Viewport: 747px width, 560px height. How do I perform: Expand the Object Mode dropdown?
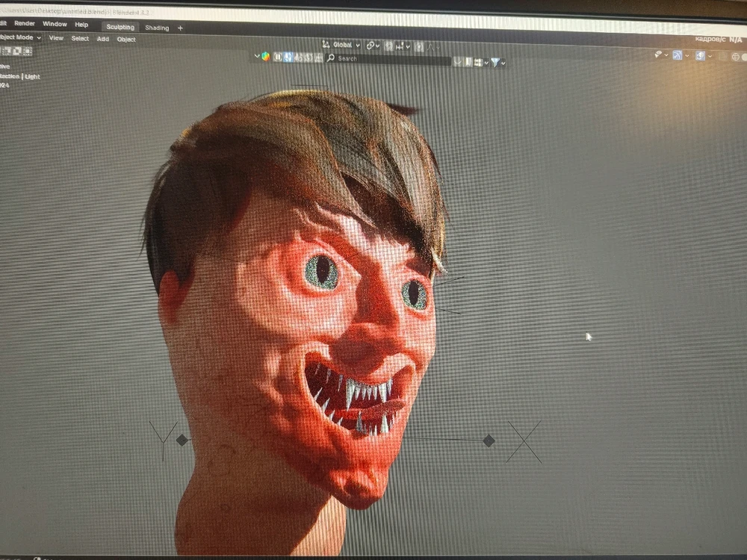20,37
